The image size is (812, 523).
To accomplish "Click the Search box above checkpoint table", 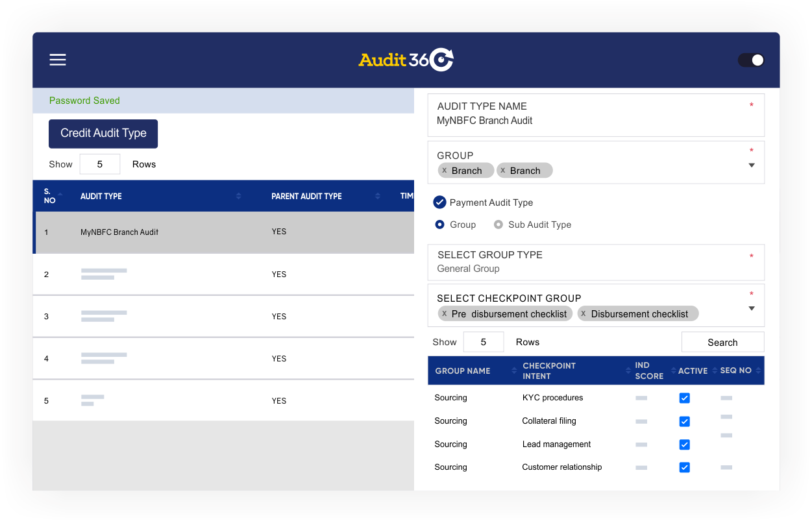I will coord(722,342).
